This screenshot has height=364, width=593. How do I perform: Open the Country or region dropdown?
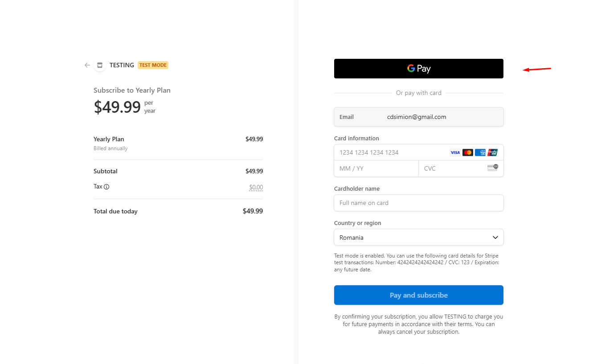419,237
